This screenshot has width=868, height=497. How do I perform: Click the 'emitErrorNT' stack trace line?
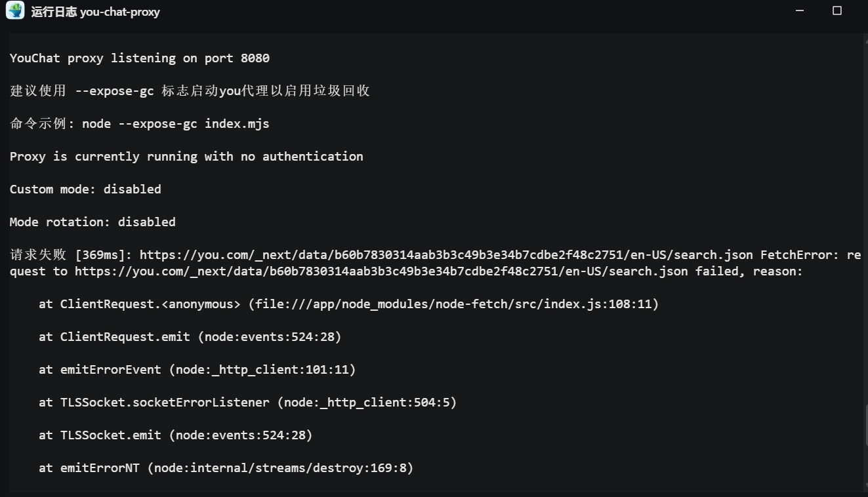click(x=226, y=468)
